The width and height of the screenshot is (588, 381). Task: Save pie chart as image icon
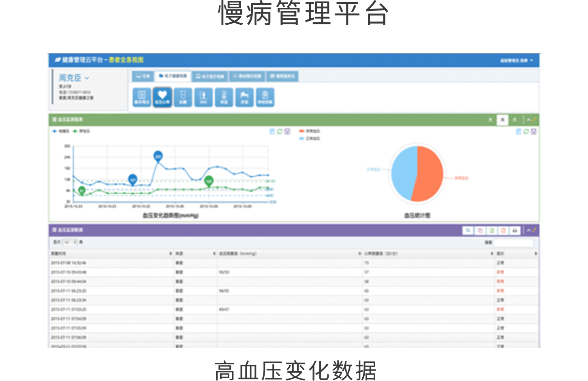coord(534,131)
